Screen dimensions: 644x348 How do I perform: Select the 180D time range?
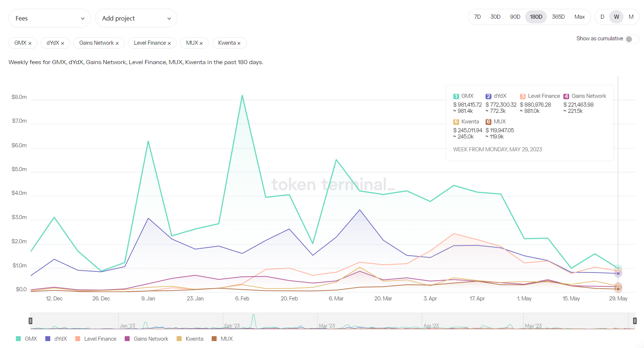pos(536,17)
